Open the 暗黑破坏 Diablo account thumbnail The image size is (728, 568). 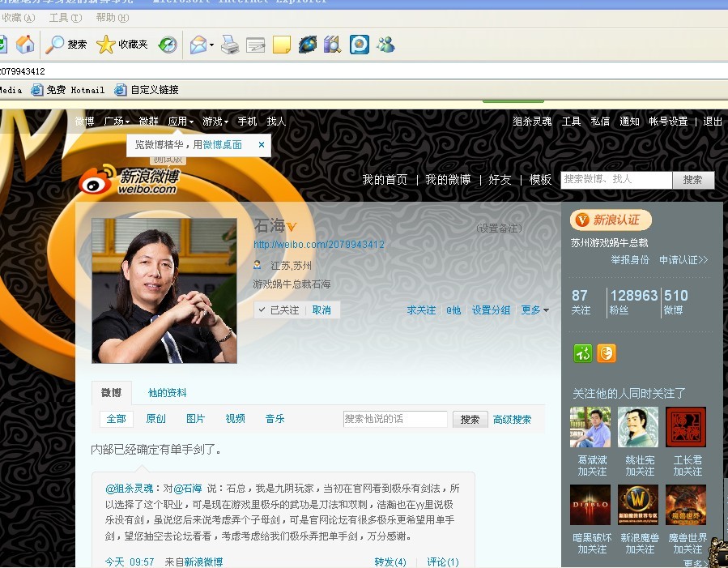[590, 505]
